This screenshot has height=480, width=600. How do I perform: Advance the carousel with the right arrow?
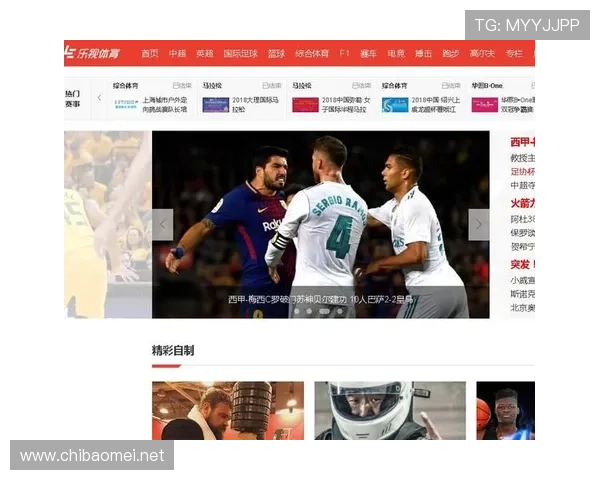[479, 225]
